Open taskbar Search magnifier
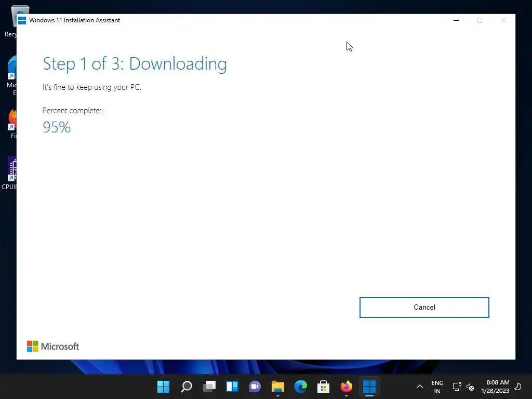Image resolution: width=532 pixels, height=399 pixels. [x=187, y=387]
